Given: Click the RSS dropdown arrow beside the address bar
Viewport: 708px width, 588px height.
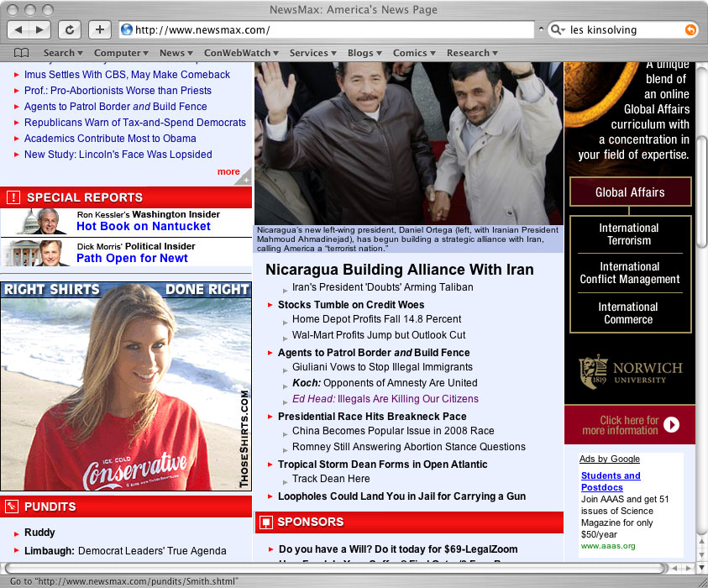Looking at the screenshot, I should coord(541,29).
